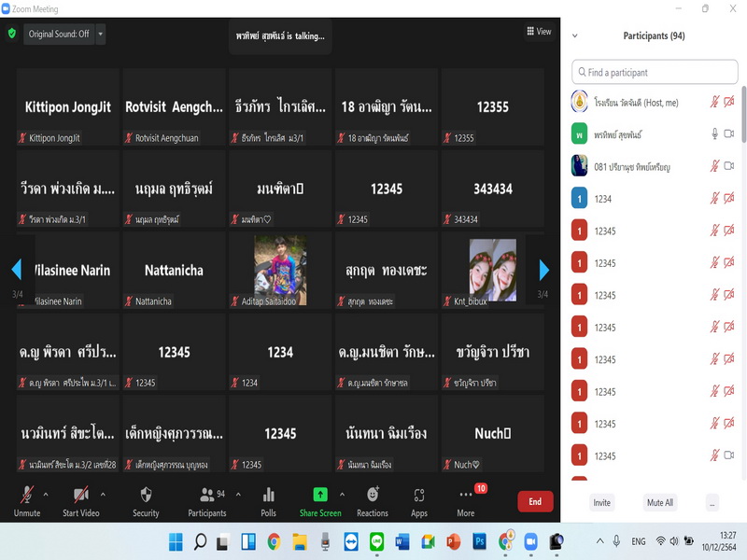Viewport: 747px width, 560px height.
Task: Expand video options caret beside Start Video
Action: [103, 495]
